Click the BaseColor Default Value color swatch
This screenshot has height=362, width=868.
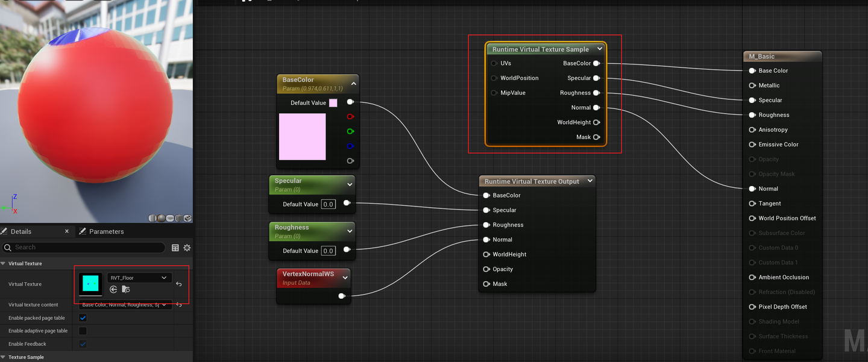click(x=333, y=102)
